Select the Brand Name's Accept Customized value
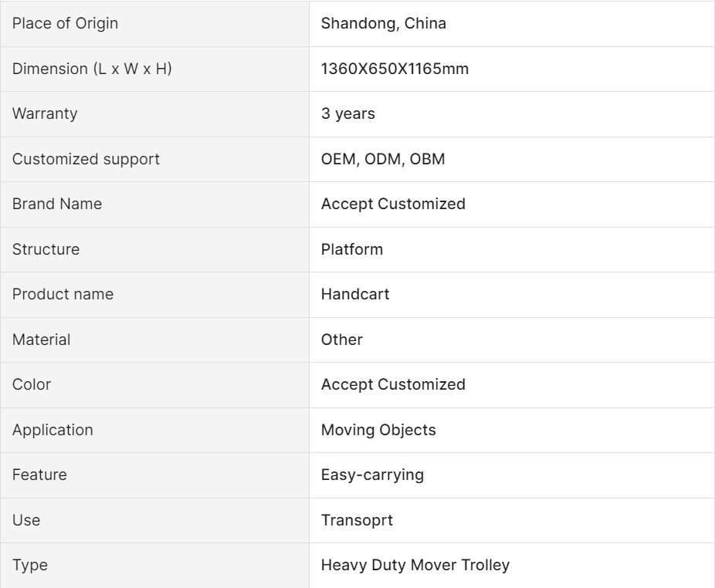The width and height of the screenshot is (715, 588). coord(393,204)
